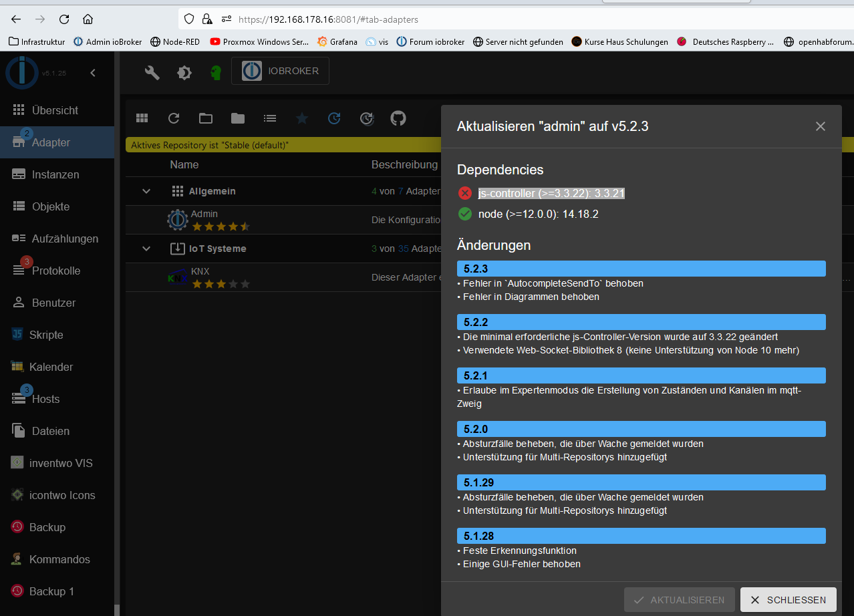Open the Infrastruktur bookmark folder
This screenshot has height=616, width=854.
(37, 41)
